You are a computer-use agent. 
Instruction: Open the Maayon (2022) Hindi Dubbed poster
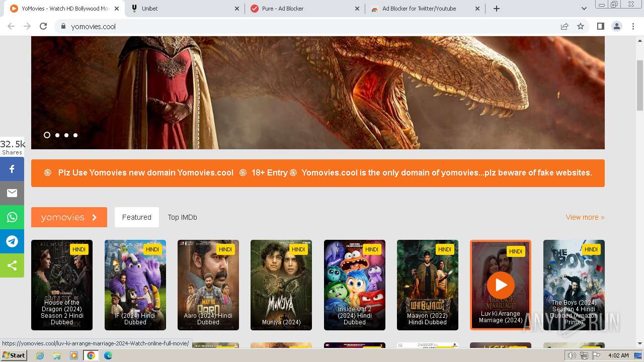(x=428, y=285)
